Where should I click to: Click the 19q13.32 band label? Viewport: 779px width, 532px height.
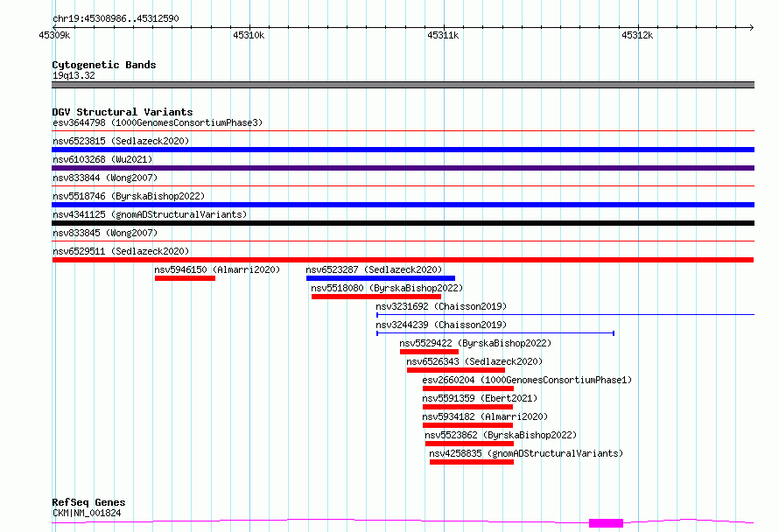click(x=74, y=75)
